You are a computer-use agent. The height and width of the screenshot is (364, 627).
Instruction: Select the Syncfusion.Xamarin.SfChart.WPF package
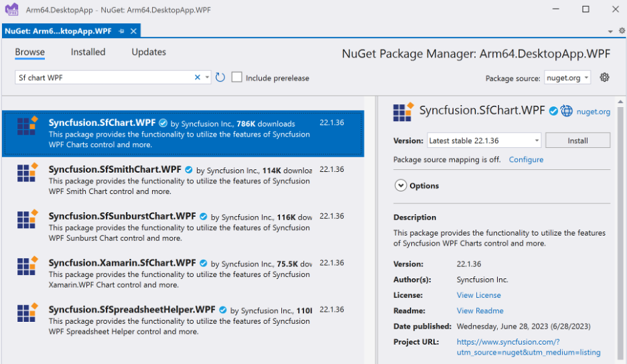coord(183,274)
